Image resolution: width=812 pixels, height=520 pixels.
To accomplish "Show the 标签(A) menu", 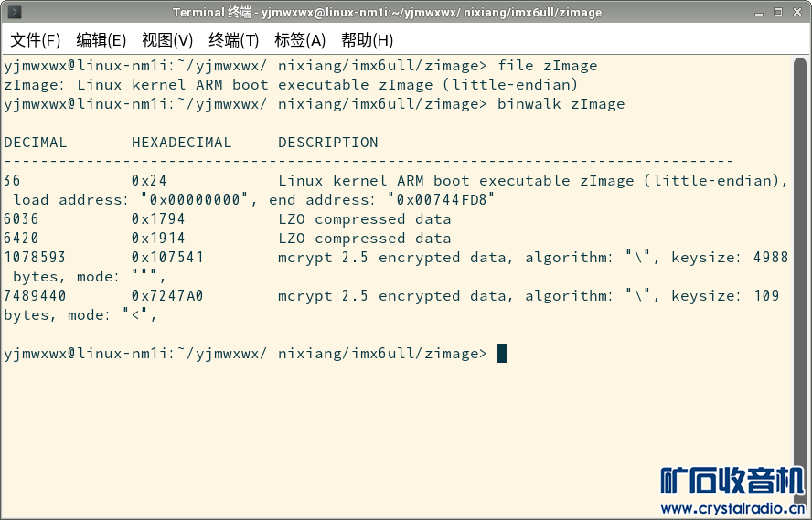I will 300,40.
